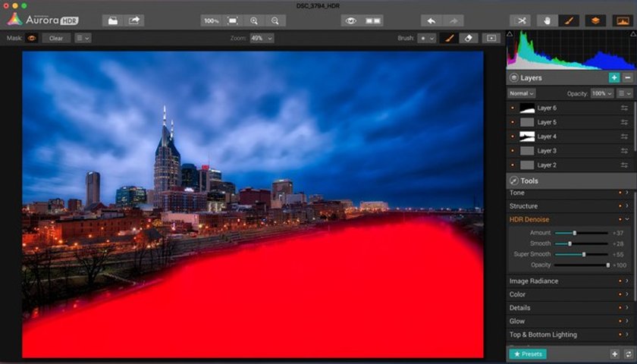Image resolution: width=637 pixels, height=364 pixels.
Task: Zoom in with the magnifier plus icon
Action: pyautogui.click(x=254, y=20)
